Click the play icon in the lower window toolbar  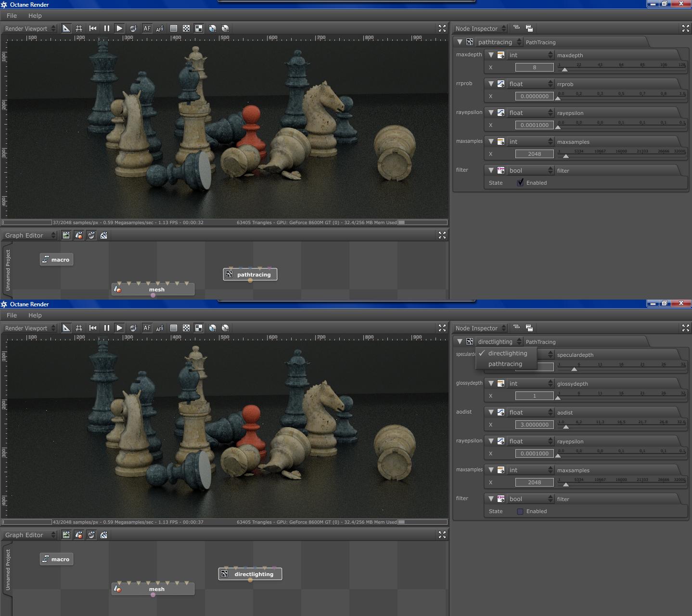(x=119, y=328)
